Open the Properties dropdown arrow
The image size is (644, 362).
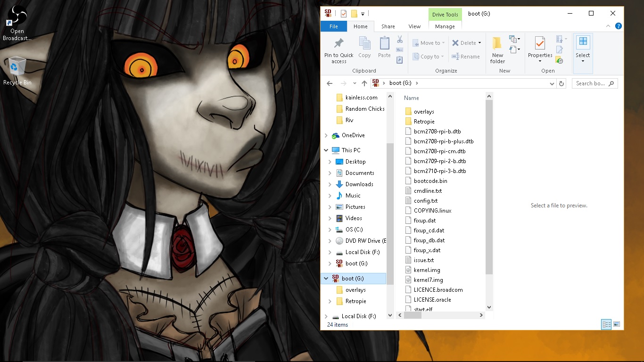[540, 61]
